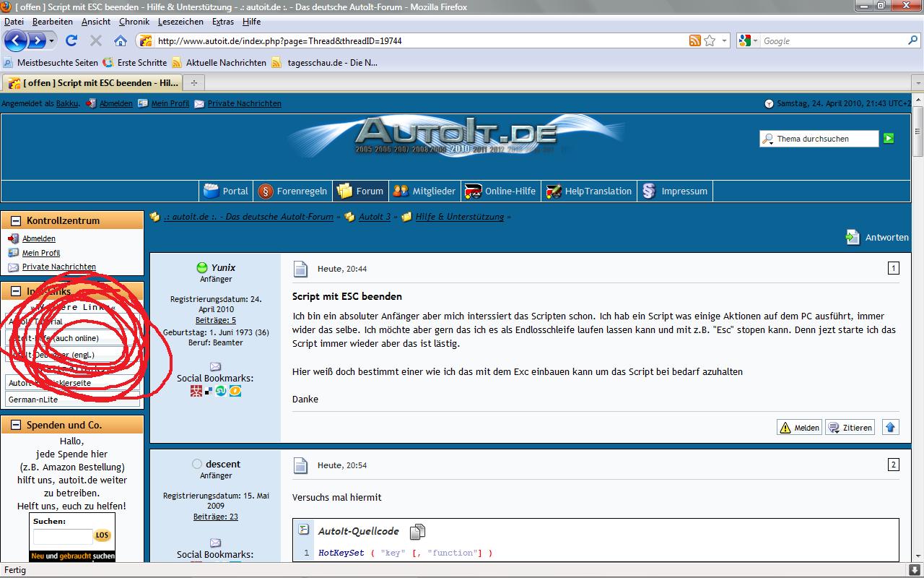This screenshot has height=578, width=924.
Task: Click the Firefox reload page icon
Action: point(71,40)
